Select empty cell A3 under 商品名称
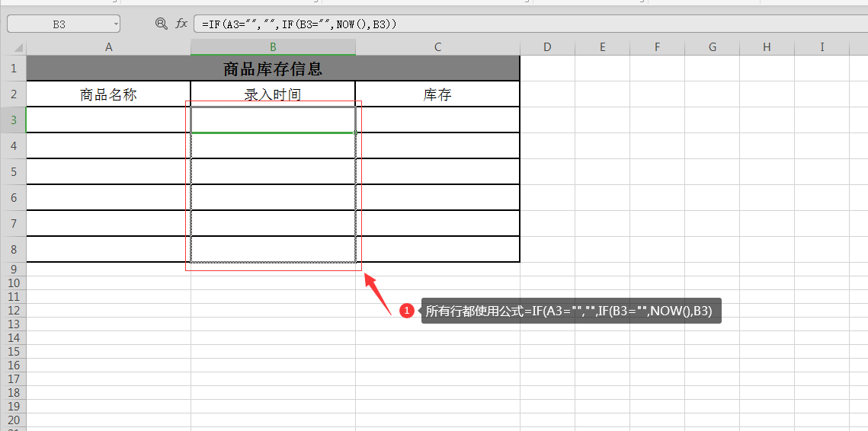 click(108, 120)
